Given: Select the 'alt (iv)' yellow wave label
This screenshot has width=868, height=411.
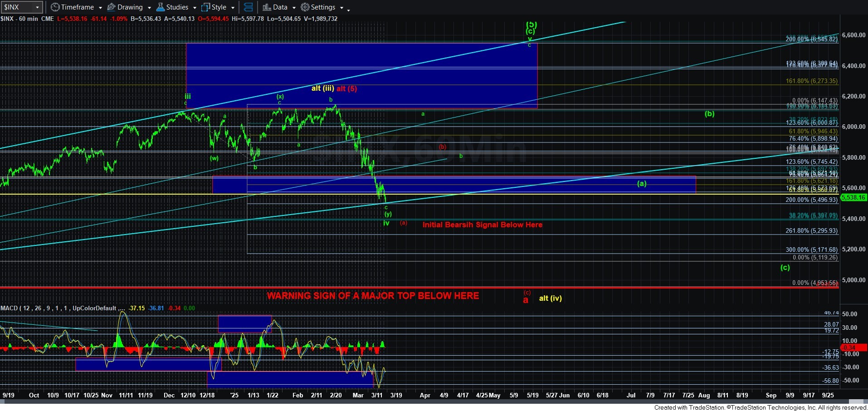Looking at the screenshot, I should (x=550, y=298).
